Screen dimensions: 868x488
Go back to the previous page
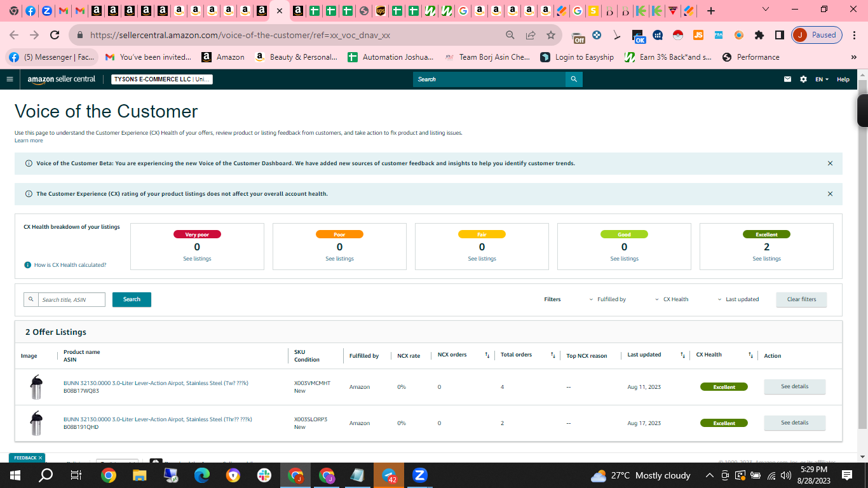pyautogui.click(x=14, y=35)
